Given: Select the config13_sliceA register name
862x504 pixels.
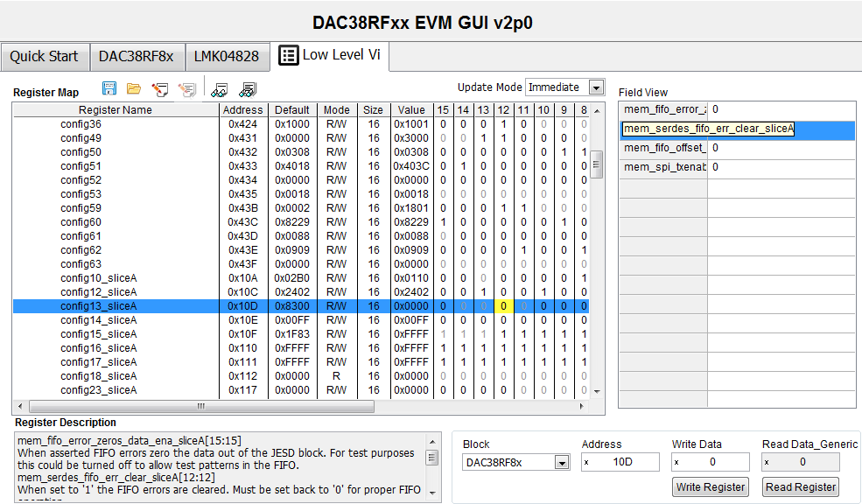Looking at the screenshot, I should coord(98,306).
